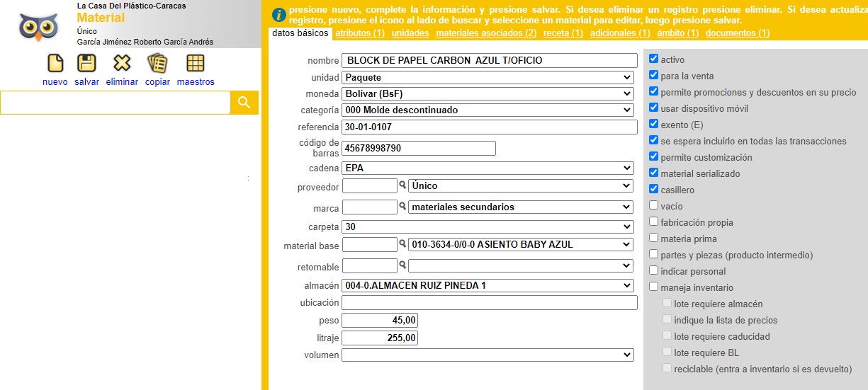
Task: Open the ámbito (1) tab
Action: click(x=678, y=33)
